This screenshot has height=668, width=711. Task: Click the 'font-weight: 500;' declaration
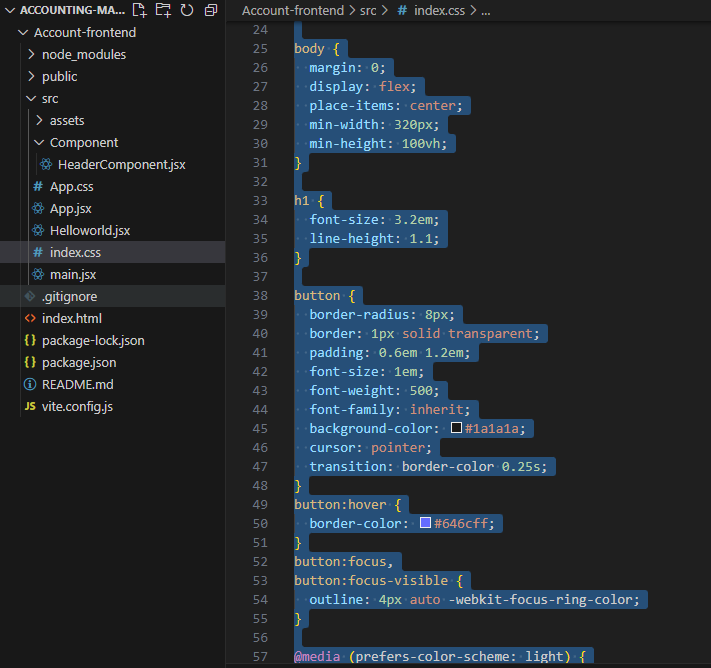pos(374,390)
